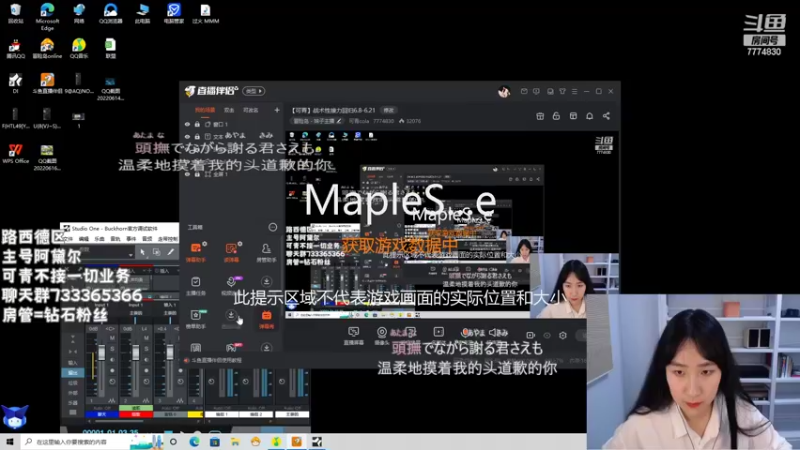
Task: Mute mixer channel 2 with its M button
Action: click(146, 338)
